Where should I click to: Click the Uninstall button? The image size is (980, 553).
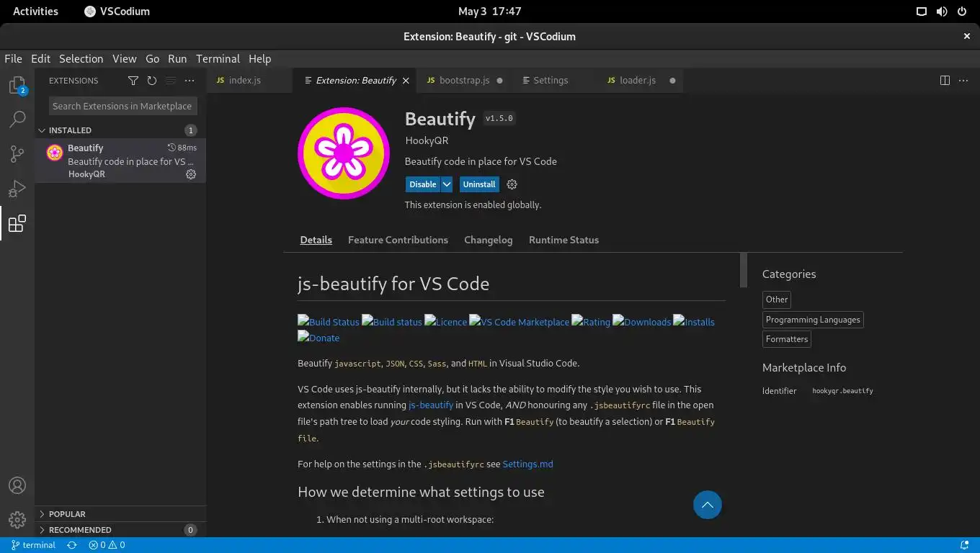pos(479,184)
